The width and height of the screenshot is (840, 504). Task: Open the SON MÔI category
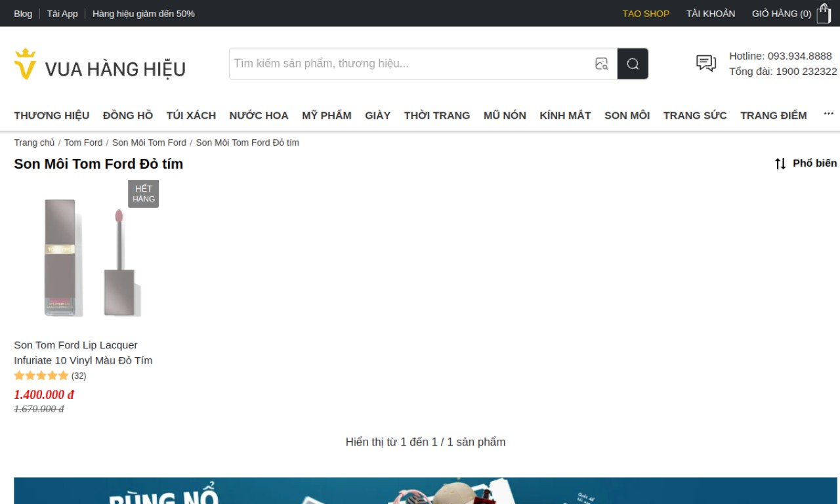tap(627, 115)
